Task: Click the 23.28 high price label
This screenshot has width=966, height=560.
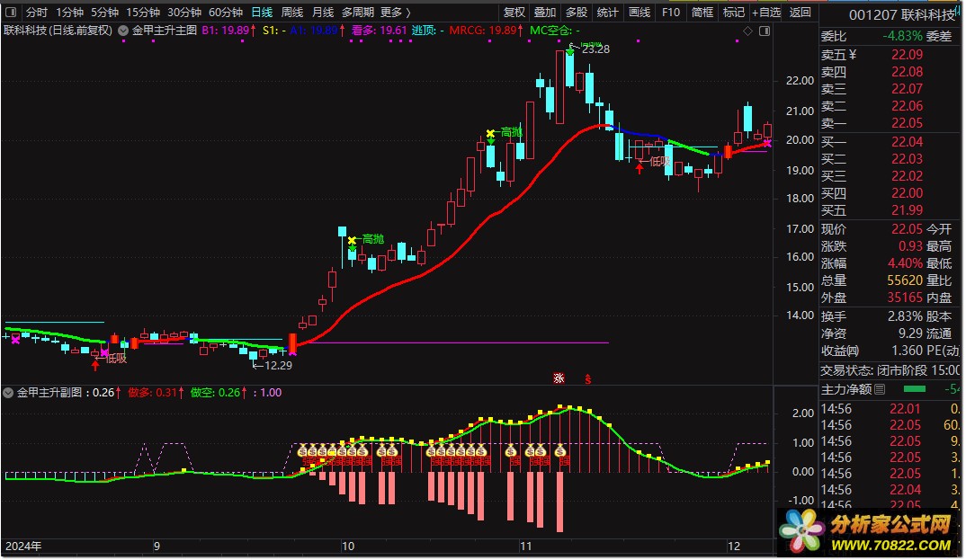Action: click(x=595, y=49)
